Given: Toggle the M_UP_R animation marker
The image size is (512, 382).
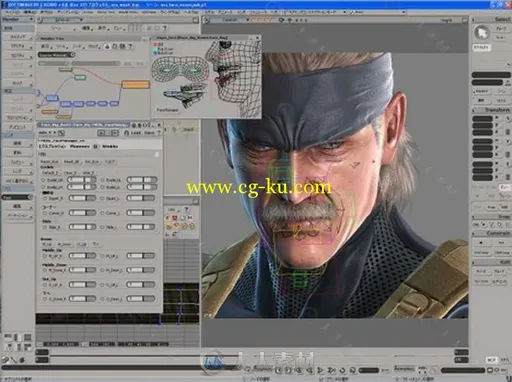Looking at the screenshot, I should tap(44, 256).
